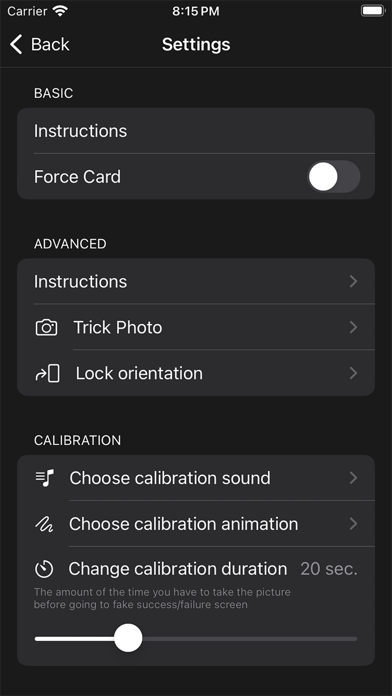Tap the rotate-phone icon for Lock orientation

[x=47, y=373]
